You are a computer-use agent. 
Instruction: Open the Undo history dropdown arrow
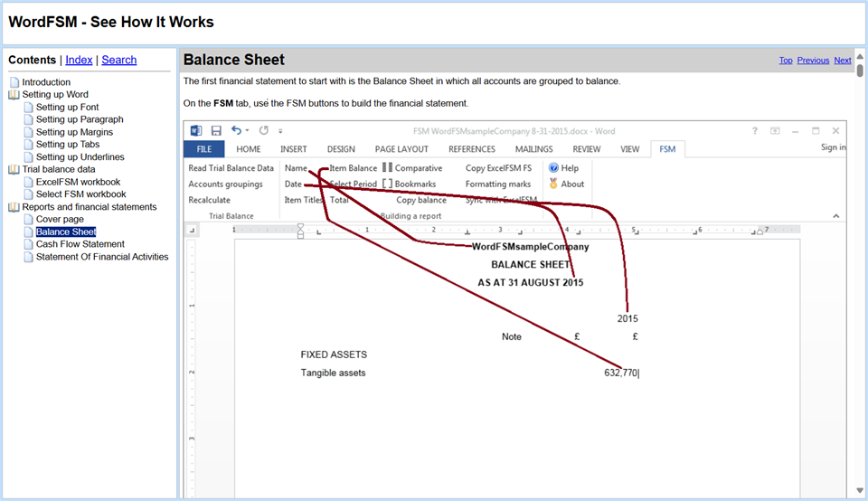tap(247, 130)
